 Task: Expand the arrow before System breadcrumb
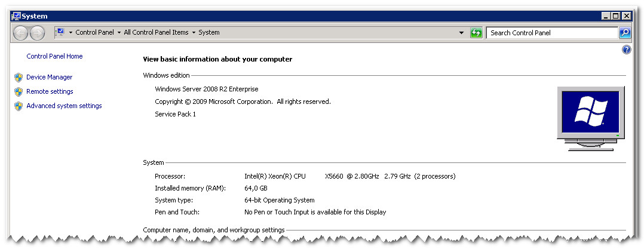[194, 32]
